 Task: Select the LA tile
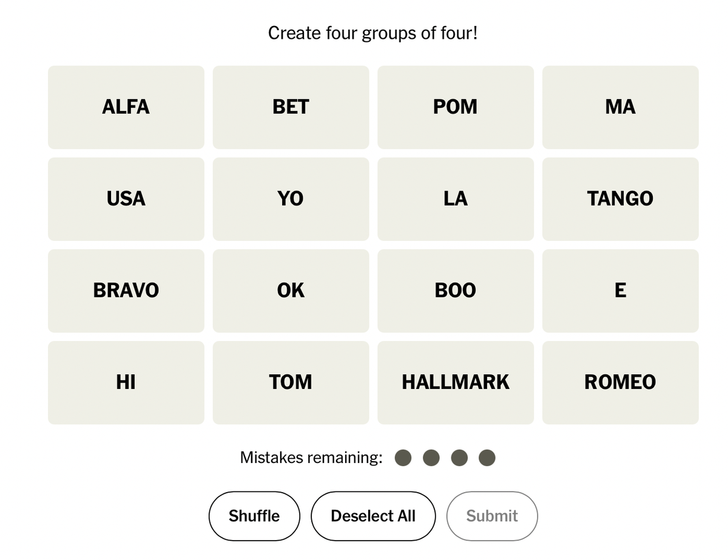[456, 199]
